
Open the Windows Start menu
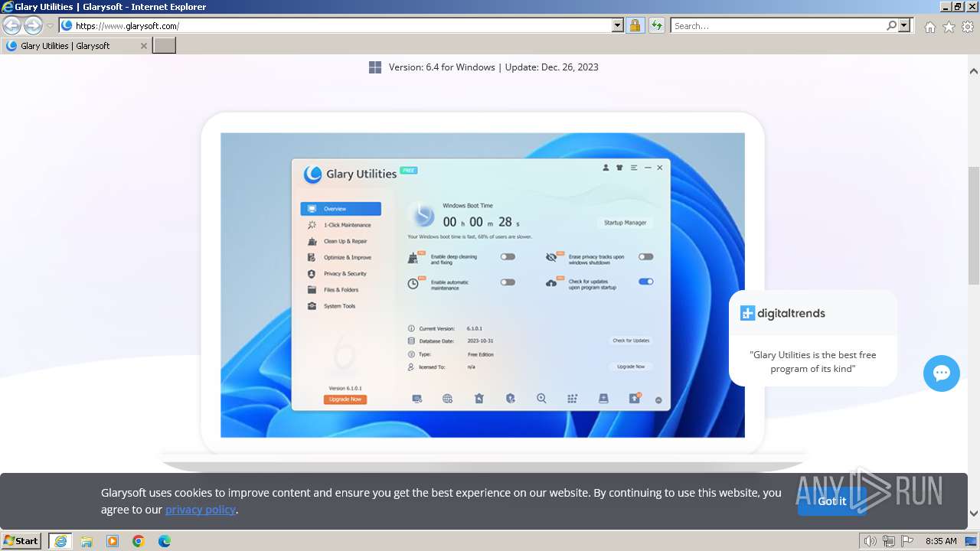tap(21, 541)
